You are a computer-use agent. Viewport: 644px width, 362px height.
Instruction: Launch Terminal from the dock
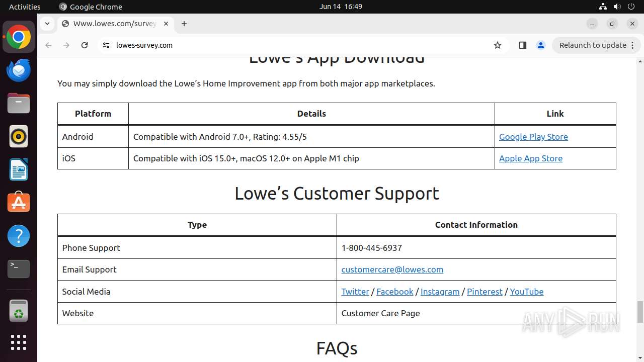19,269
